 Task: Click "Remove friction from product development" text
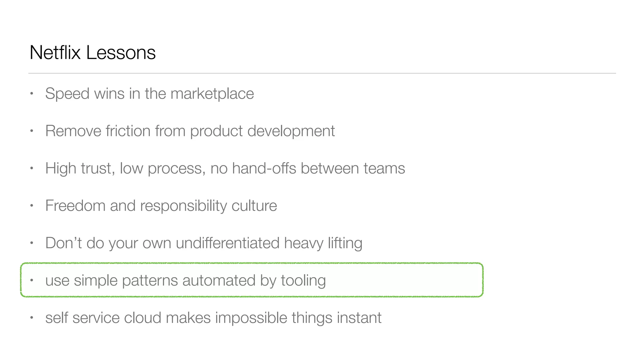point(190,131)
